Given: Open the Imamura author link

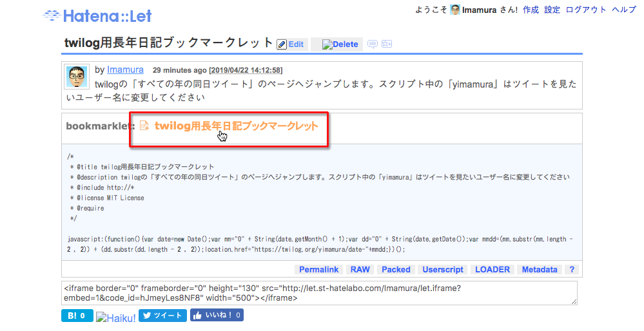Looking at the screenshot, I should pos(125,70).
